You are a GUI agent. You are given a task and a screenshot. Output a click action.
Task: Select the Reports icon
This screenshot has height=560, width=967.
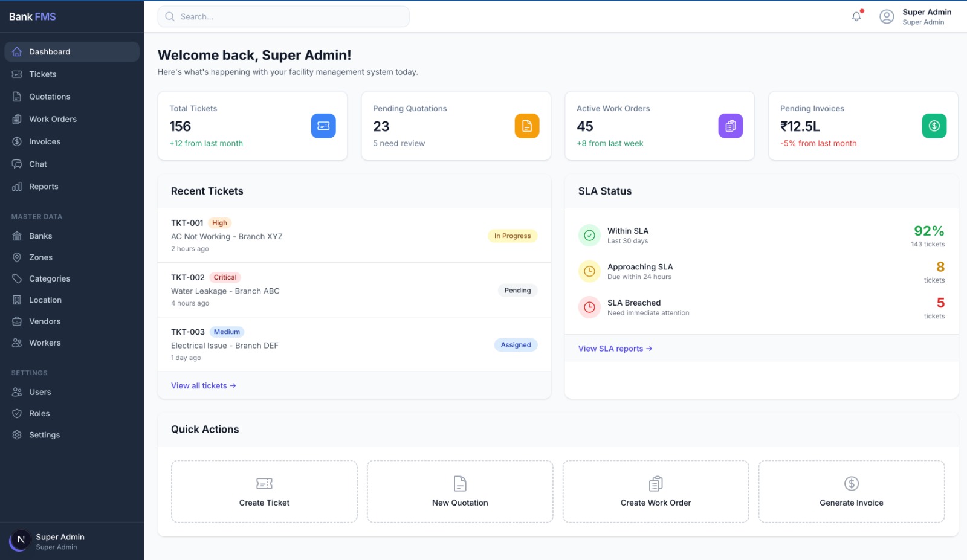click(x=17, y=186)
